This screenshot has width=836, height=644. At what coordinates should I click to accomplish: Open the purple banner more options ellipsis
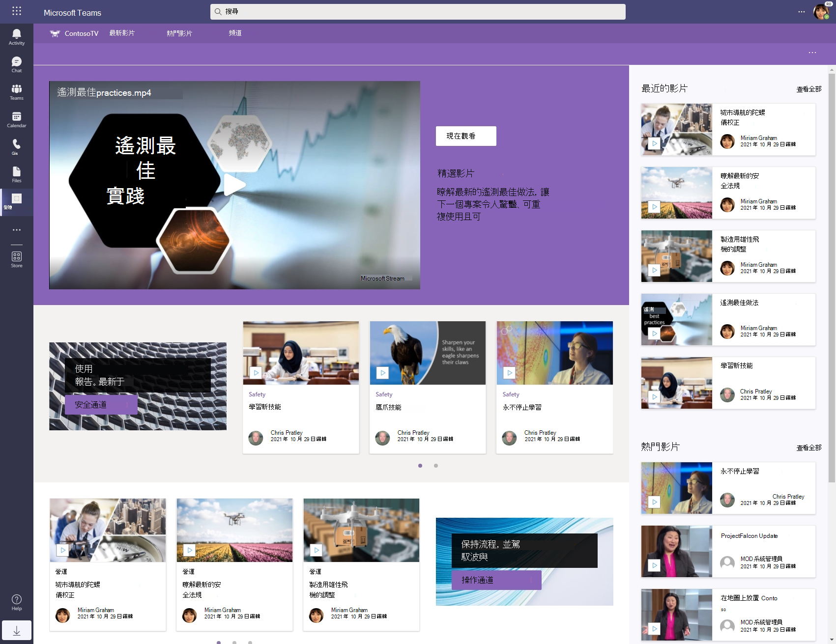pos(812,53)
